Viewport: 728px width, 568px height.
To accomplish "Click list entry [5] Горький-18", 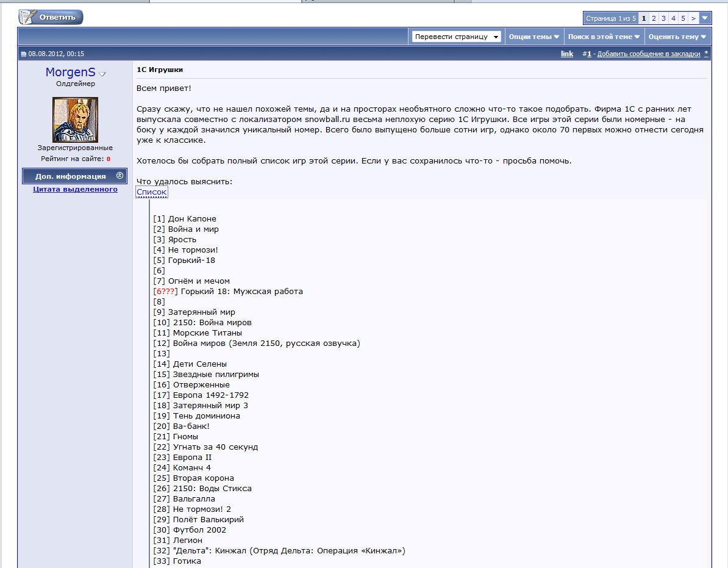I will tap(184, 260).
